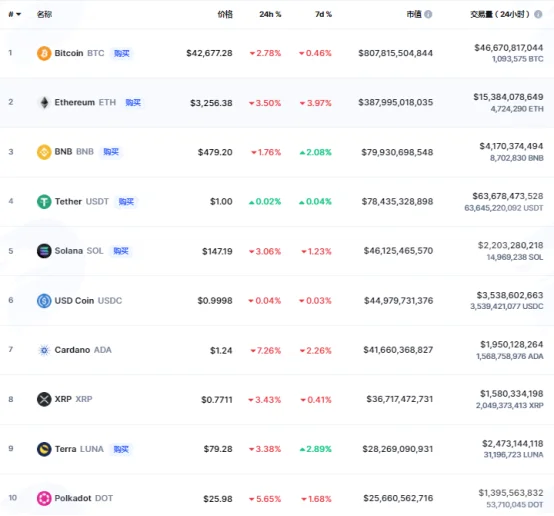Image resolution: width=554 pixels, height=516 pixels.
Task: Open the Polkadot DOT name link
Action: coord(84,498)
